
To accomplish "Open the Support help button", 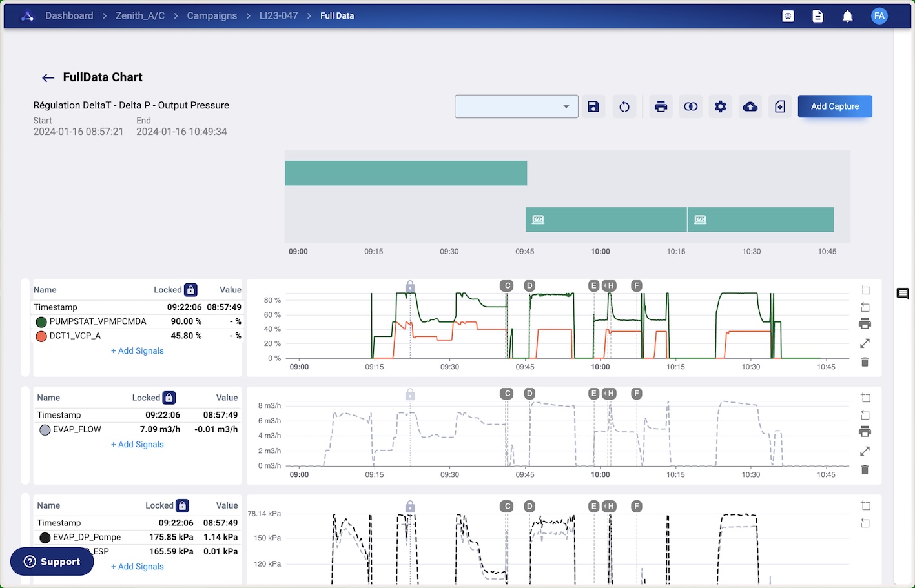I will coord(52,562).
